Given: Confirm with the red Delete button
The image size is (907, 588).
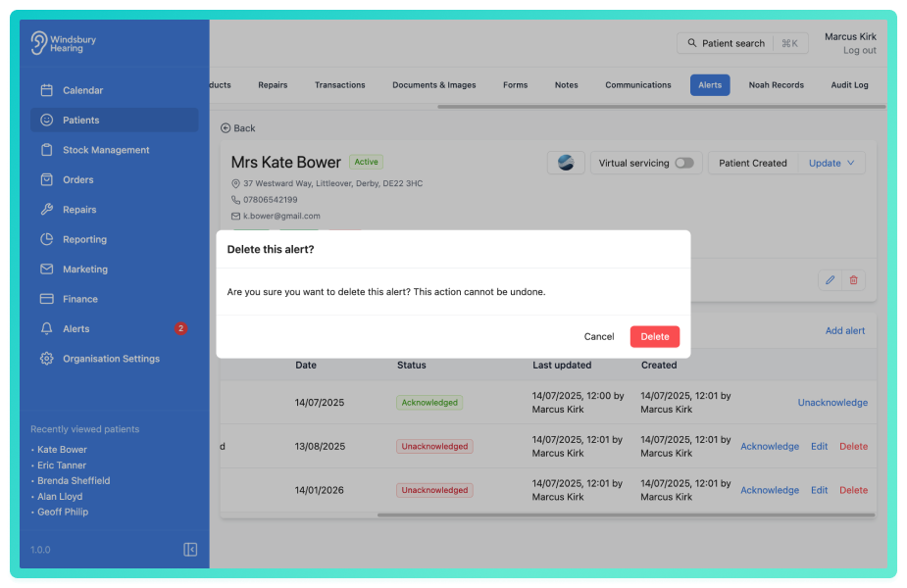Looking at the screenshot, I should click(x=655, y=336).
